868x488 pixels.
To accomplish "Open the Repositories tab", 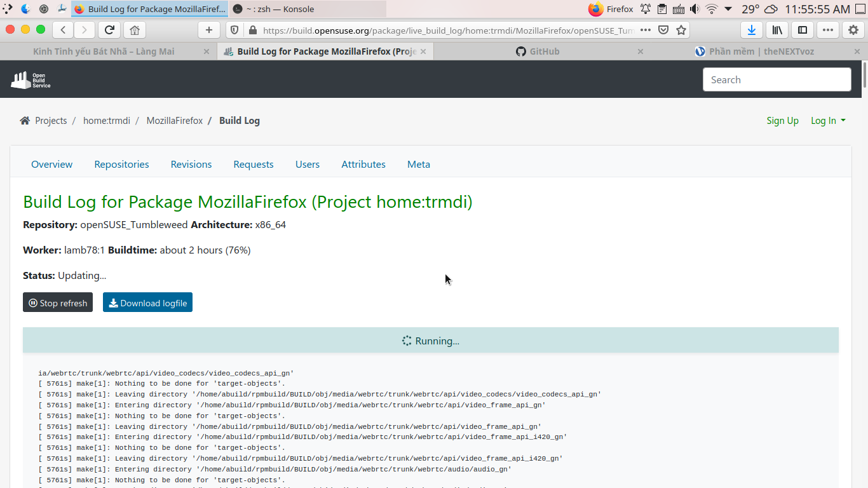I will [x=122, y=164].
